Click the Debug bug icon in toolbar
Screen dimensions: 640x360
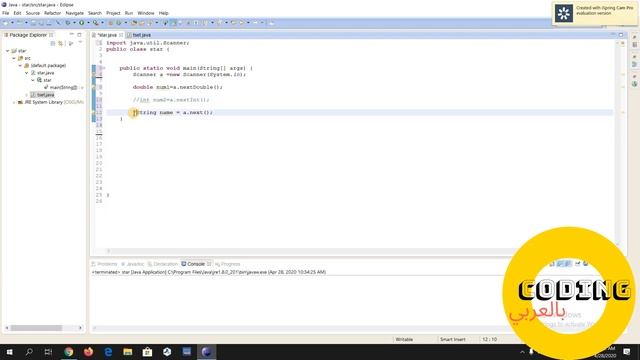tap(68, 23)
